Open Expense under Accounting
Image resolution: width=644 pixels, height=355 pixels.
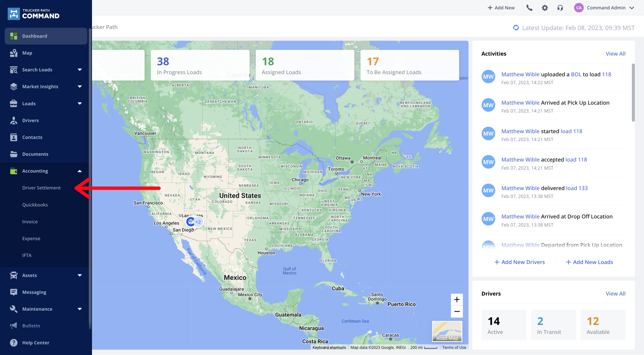click(x=31, y=238)
